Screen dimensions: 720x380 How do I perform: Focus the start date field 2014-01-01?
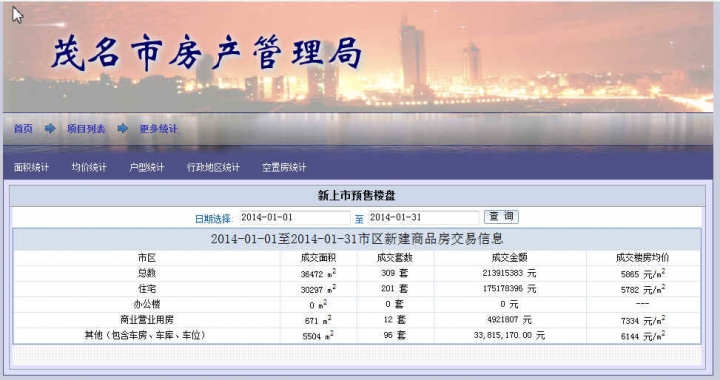click(x=295, y=218)
